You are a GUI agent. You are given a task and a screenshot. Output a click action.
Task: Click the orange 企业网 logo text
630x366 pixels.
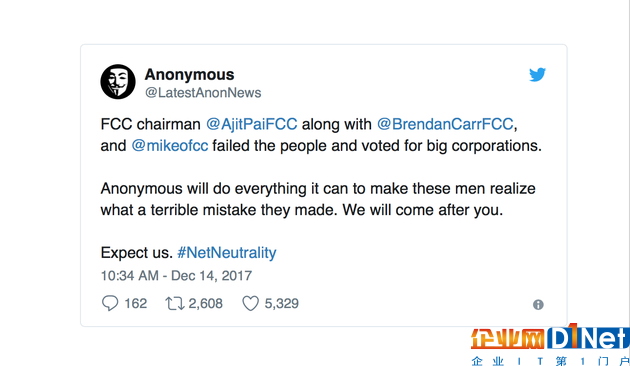[x=508, y=338]
